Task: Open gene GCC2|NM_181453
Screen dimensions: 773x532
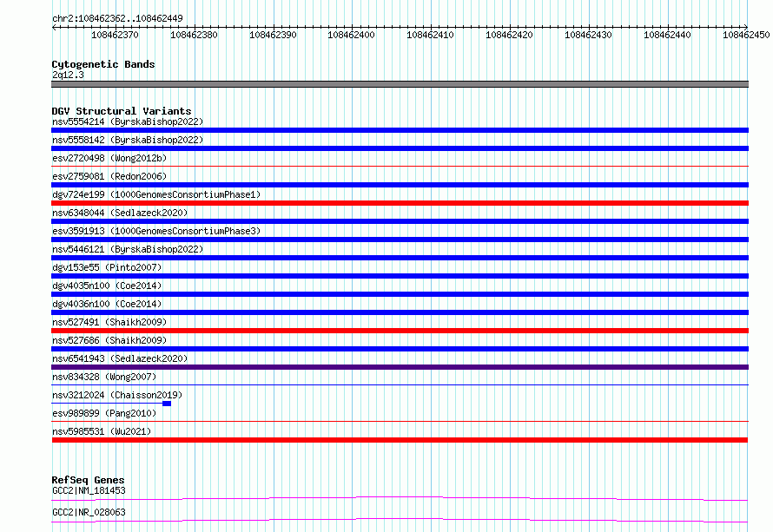Action: [89, 490]
